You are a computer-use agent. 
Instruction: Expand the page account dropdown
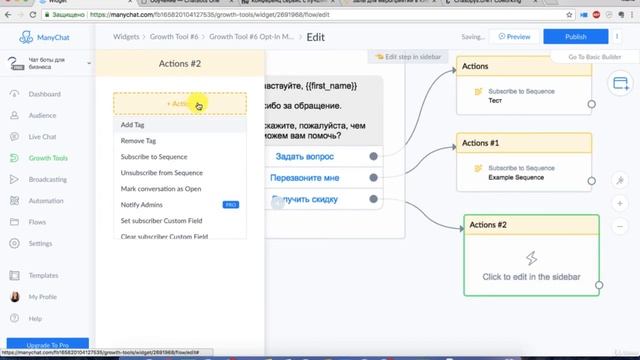[89, 63]
